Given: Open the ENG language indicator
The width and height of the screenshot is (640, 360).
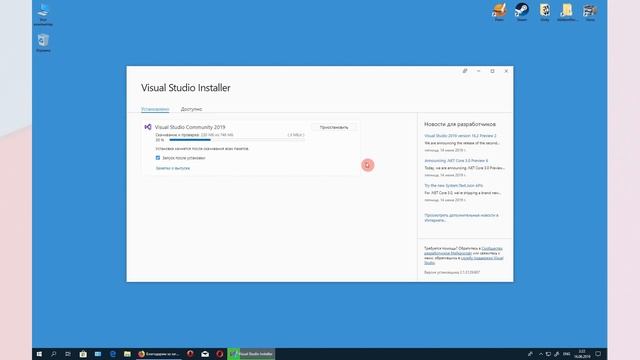Looking at the screenshot, I should 567,354.
